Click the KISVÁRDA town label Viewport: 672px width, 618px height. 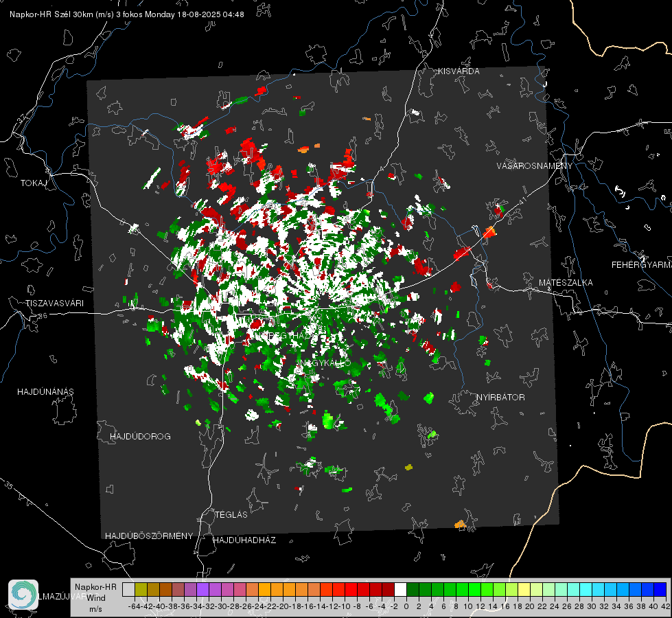pyautogui.click(x=459, y=71)
